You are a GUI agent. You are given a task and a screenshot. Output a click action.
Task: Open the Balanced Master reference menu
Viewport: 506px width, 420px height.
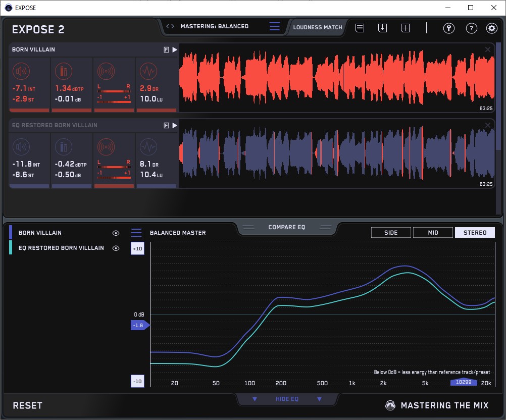tap(136, 233)
